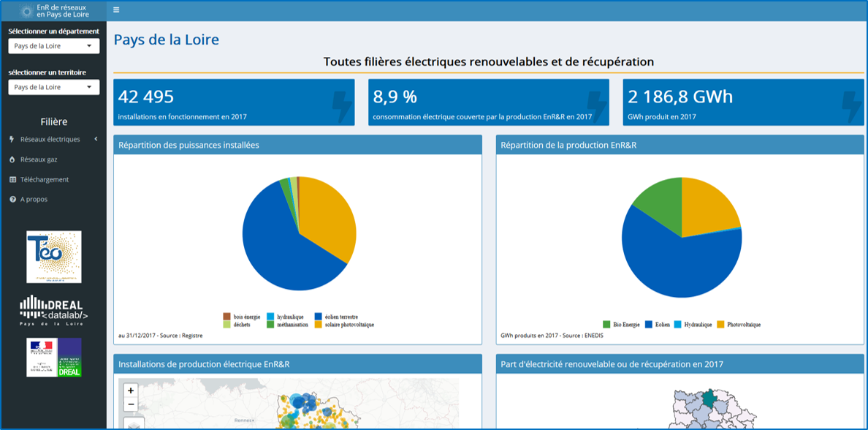Click the lightning bolt icon beside Réseaux électriques
Viewport: 868px width, 430px height.
pyautogui.click(x=12, y=139)
